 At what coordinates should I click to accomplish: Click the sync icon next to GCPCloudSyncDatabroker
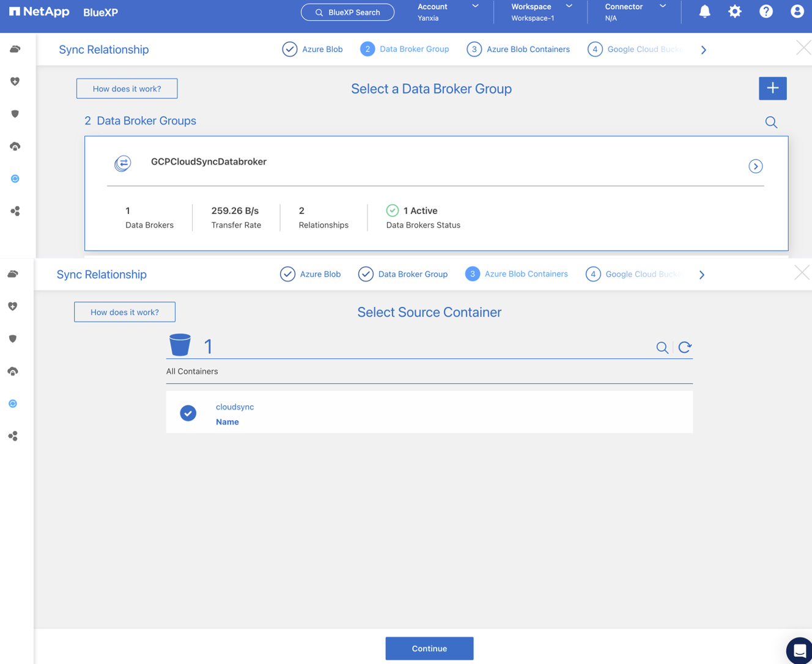(x=123, y=163)
